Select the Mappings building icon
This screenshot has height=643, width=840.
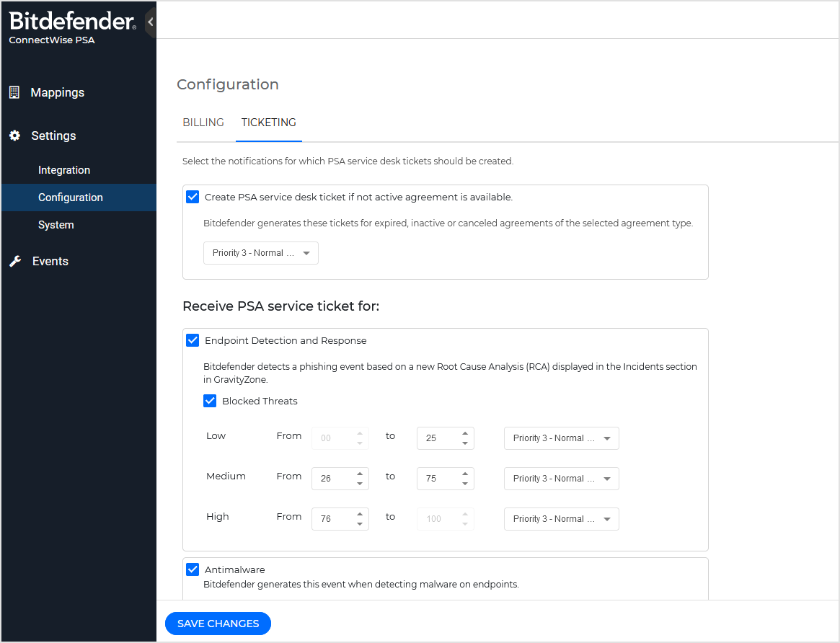pyautogui.click(x=15, y=92)
